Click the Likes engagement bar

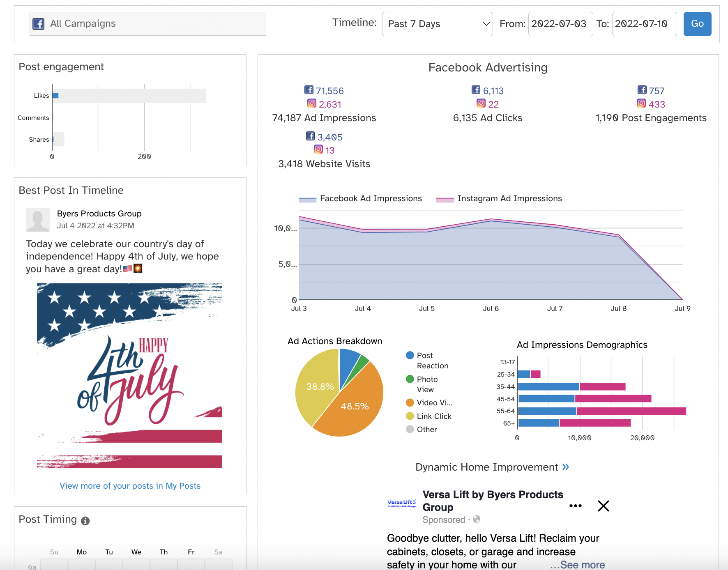click(55, 96)
